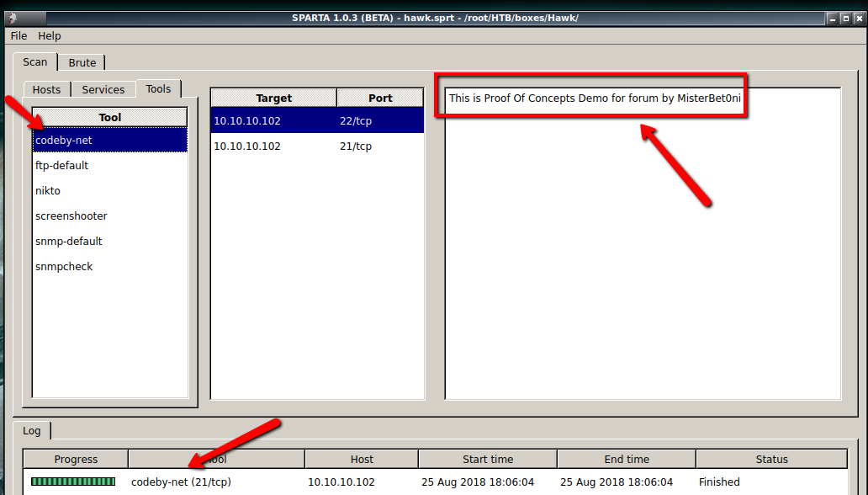Sort log by Start time header
Image resolution: width=868 pixels, height=495 pixels.
click(487, 459)
